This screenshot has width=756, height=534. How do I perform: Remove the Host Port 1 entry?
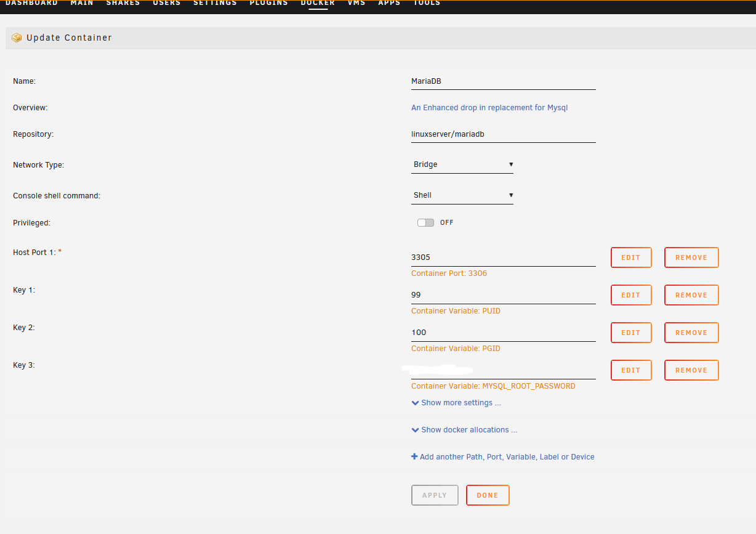[691, 257]
